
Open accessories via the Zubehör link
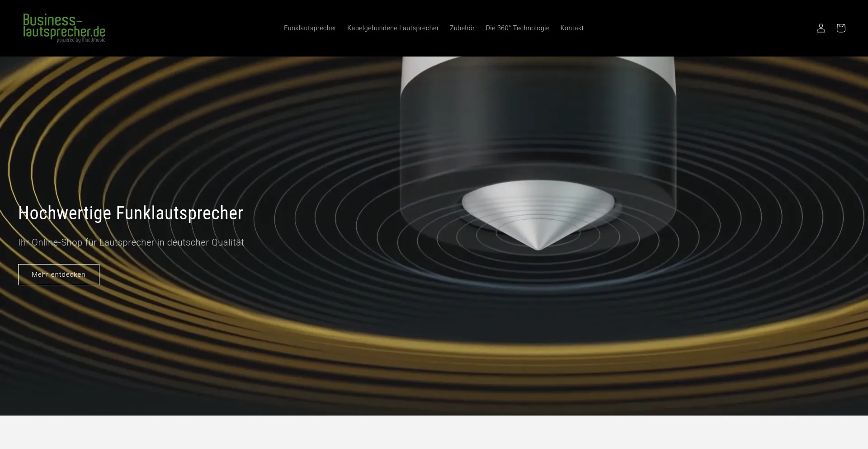[462, 28]
